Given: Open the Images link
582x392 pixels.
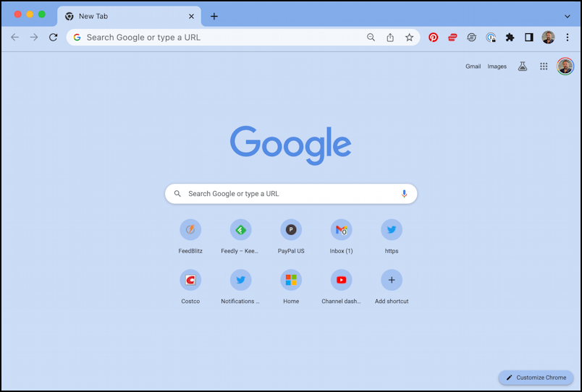Looking at the screenshot, I should click(x=497, y=67).
